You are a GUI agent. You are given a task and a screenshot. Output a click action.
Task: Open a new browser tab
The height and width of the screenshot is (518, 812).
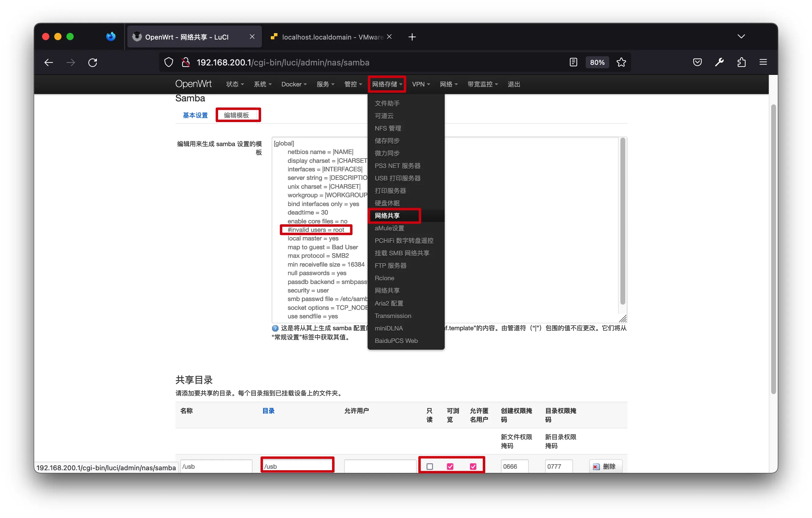click(x=412, y=37)
